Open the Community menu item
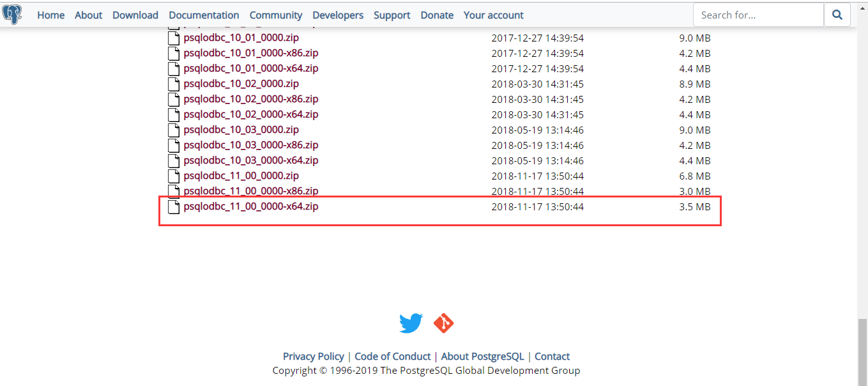 276,15
